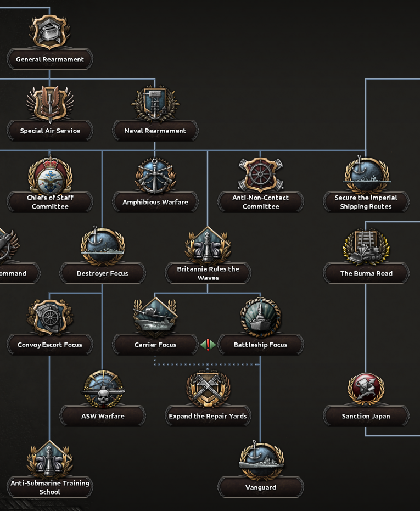
Task: Select the Vanguard focus label
Action: 261,487
